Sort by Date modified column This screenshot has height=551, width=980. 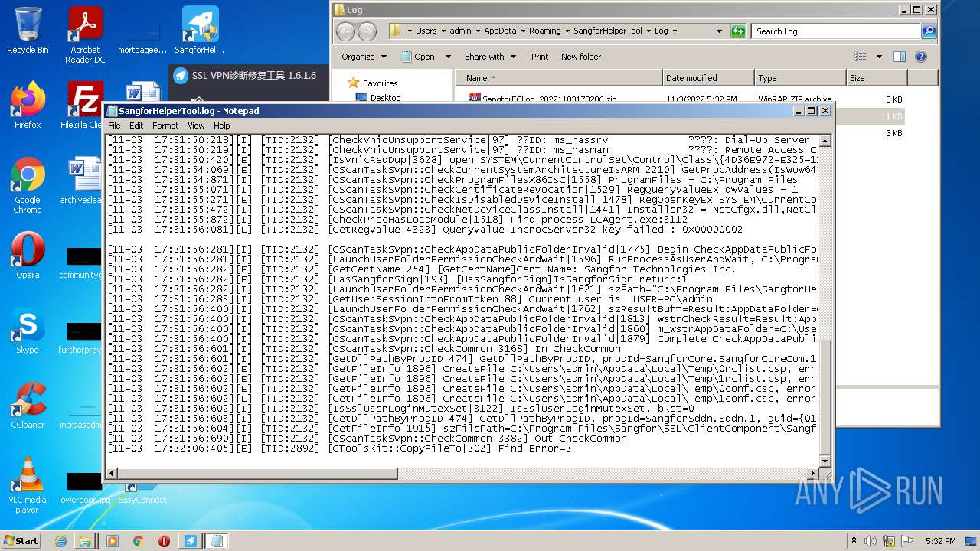pos(708,78)
